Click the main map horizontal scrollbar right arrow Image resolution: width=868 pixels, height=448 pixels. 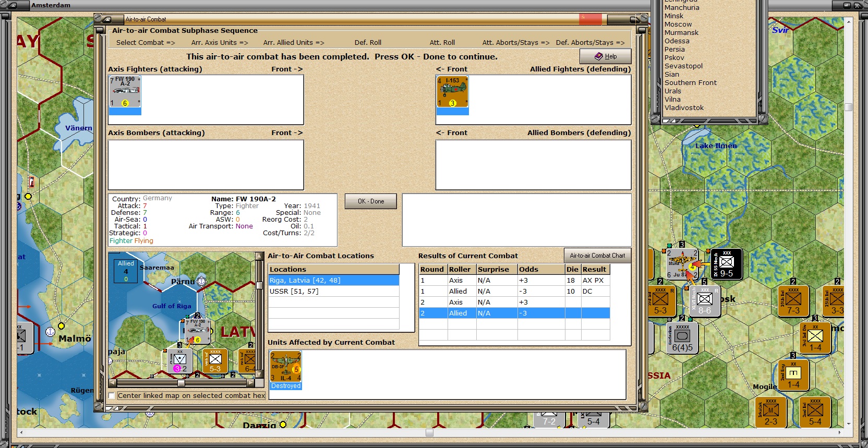coord(840,433)
